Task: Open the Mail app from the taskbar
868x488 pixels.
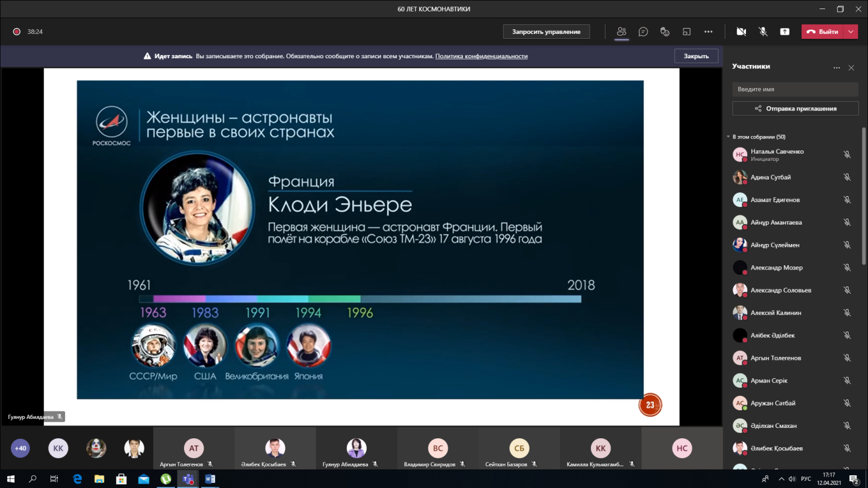Action: point(143,479)
